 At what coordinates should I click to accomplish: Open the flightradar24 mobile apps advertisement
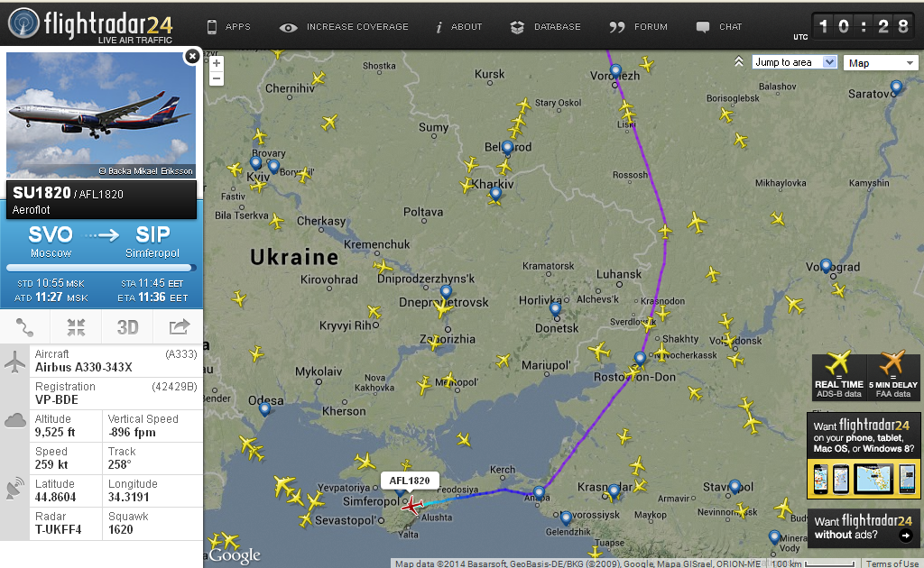pos(864,456)
